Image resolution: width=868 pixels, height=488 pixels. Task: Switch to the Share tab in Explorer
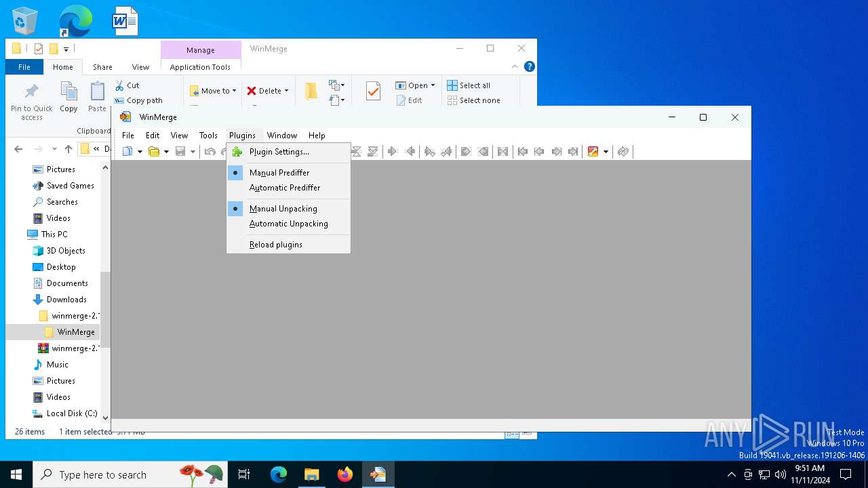[102, 67]
